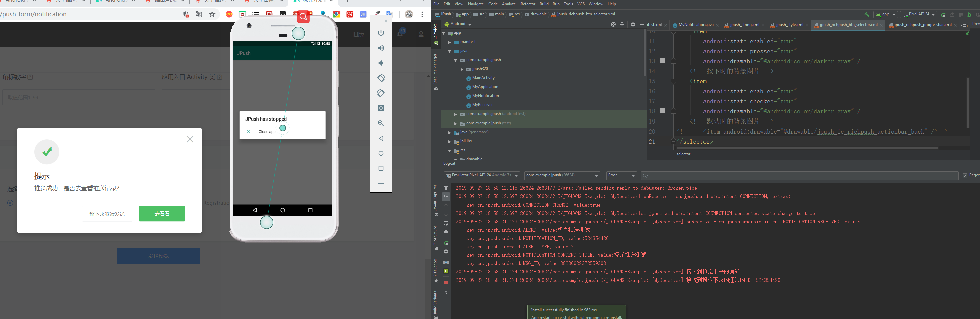980x319 pixels.
Task: Raise emulator volume
Action: pyautogui.click(x=381, y=48)
